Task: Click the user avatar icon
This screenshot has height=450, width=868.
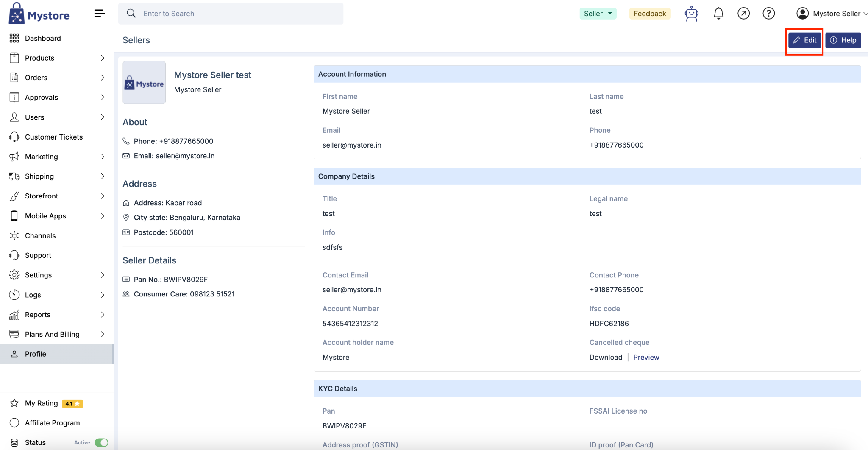Action: (802, 14)
